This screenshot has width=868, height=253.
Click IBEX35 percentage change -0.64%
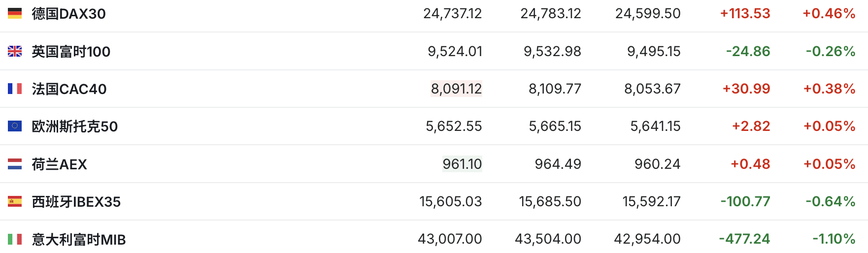(830, 201)
